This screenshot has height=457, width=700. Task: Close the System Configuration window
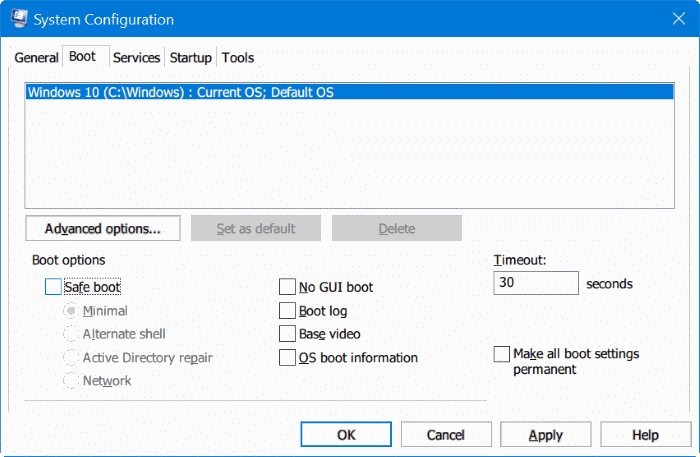point(679,19)
